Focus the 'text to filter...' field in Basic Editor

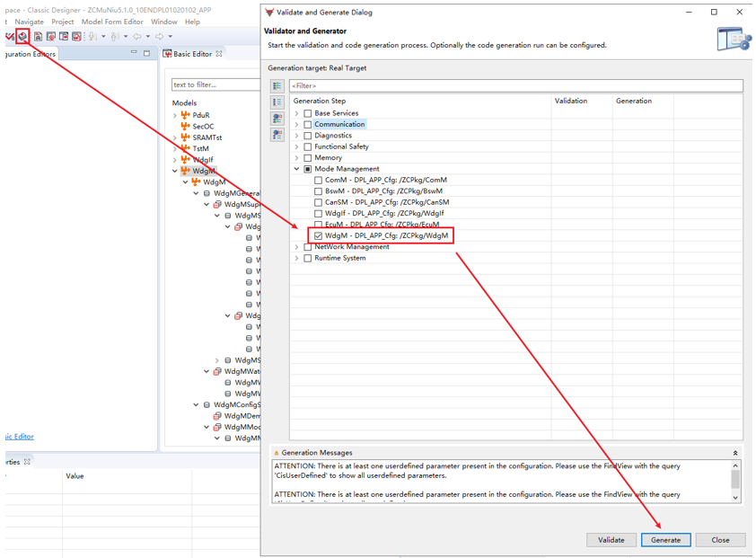point(215,84)
